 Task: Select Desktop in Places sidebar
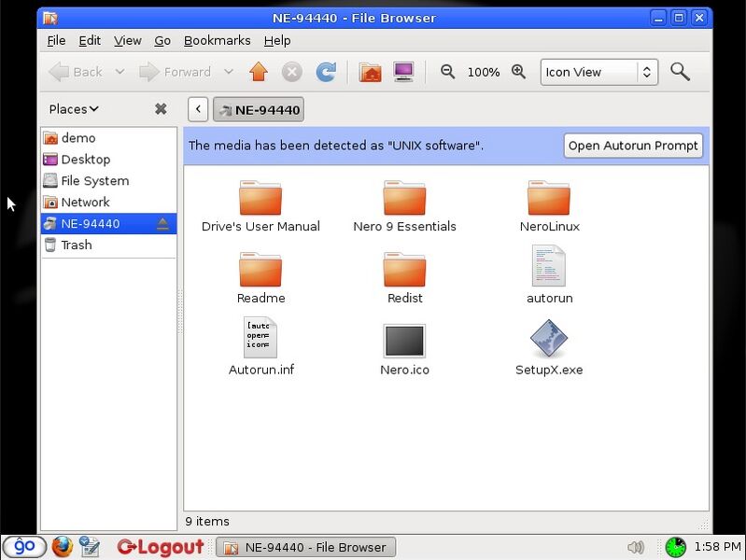coord(109,160)
